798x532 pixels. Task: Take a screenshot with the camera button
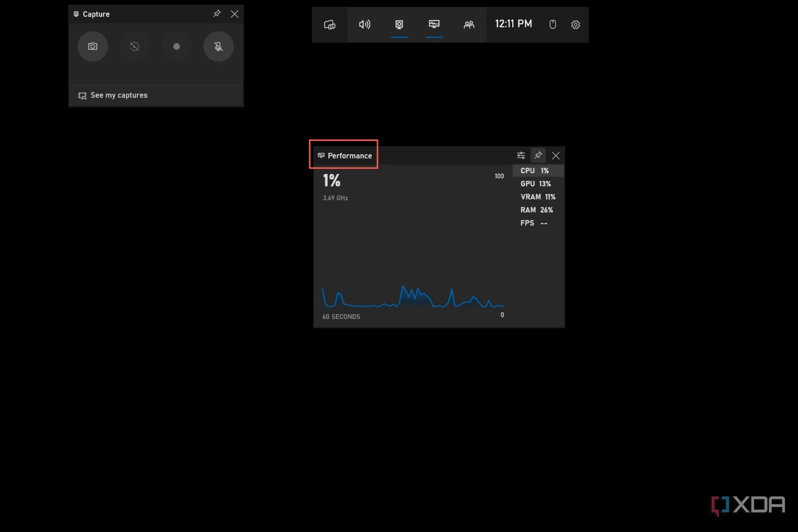pyautogui.click(x=93, y=46)
